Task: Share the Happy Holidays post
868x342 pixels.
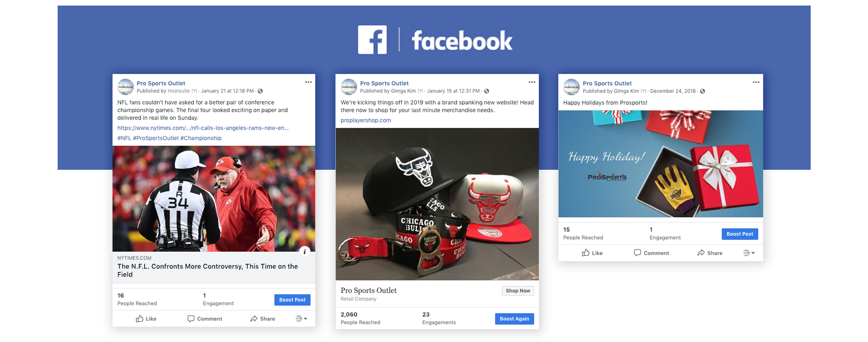Action: (x=710, y=253)
